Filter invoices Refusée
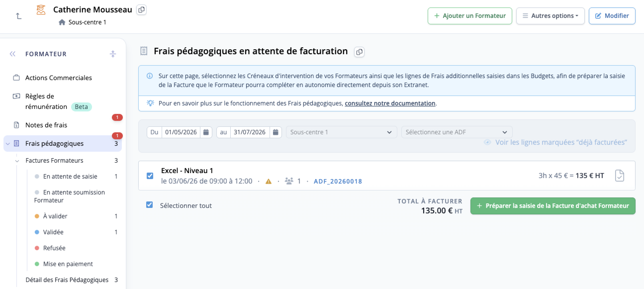This screenshot has width=644, height=289. pos(54,248)
